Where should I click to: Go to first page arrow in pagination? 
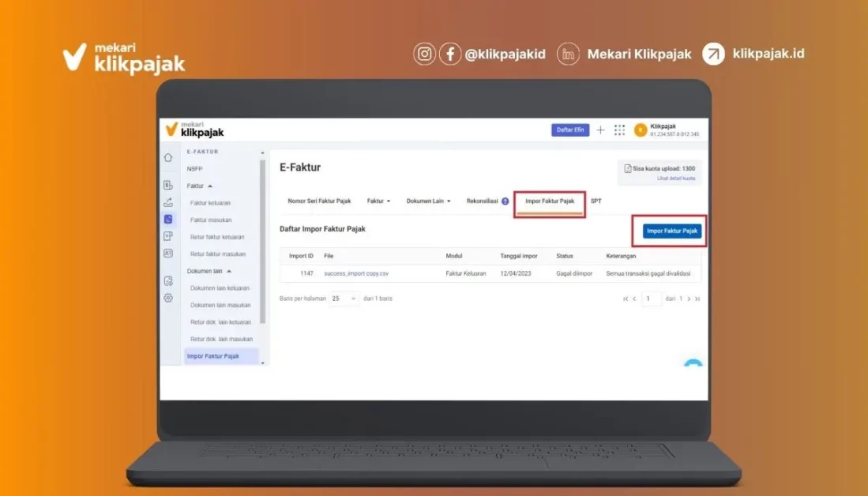point(626,299)
